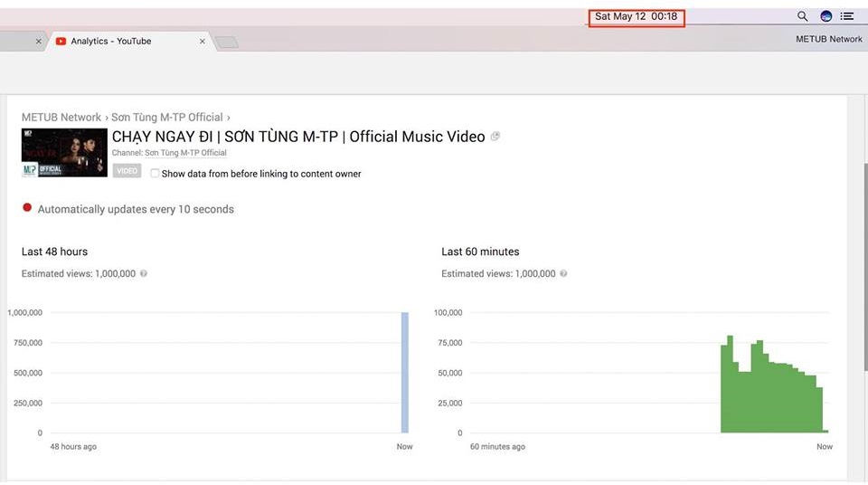Click help icon next to 48-hour estimated views
Image resolution: width=868 pixels, height=485 pixels.
click(x=144, y=273)
